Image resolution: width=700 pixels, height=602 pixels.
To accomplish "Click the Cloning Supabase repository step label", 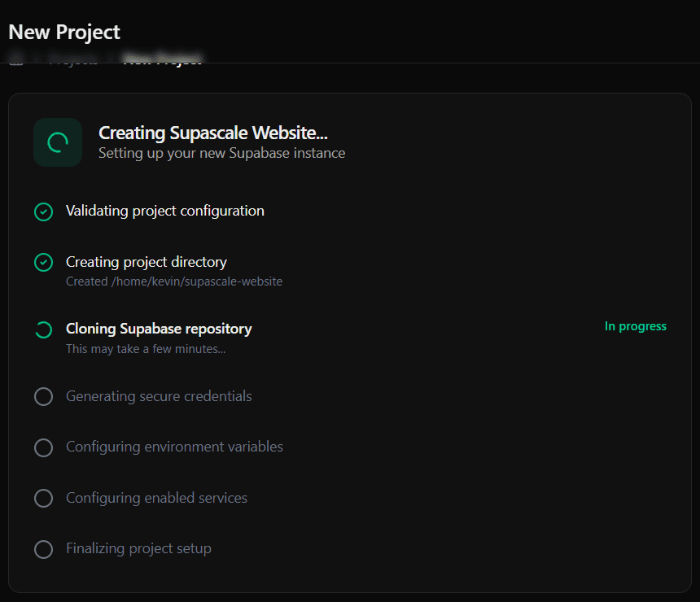I will tap(158, 329).
